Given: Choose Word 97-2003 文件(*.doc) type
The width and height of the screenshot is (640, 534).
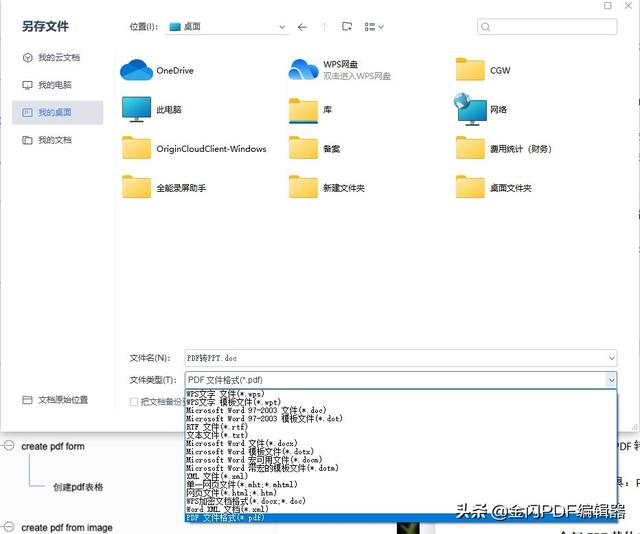Looking at the screenshot, I should pyautogui.click(x=400, y=410).
